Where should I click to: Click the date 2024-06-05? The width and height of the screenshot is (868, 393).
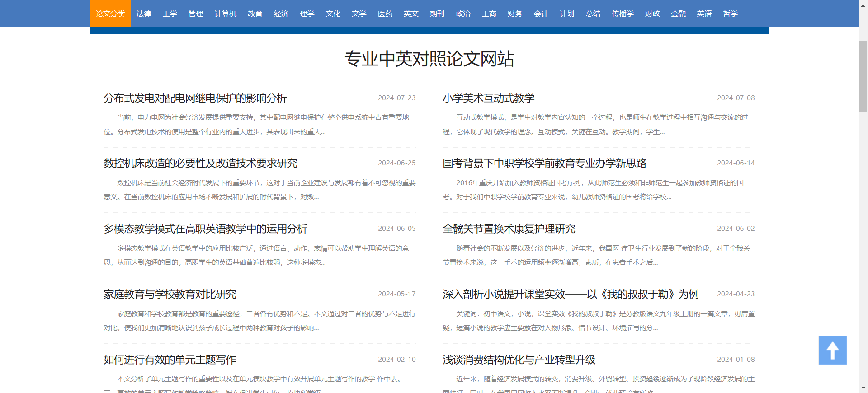[x=397, y=228]
